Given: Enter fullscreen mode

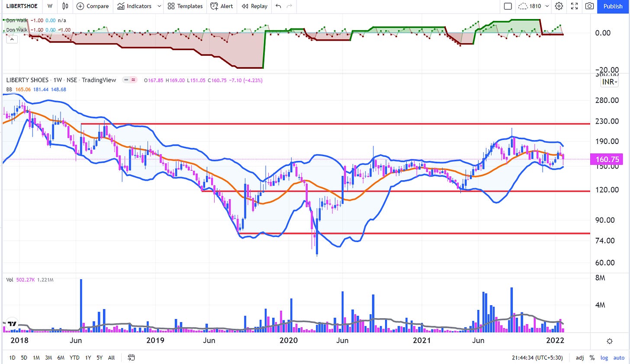Looking at the screenshot, I should click(x=575, y=6).
